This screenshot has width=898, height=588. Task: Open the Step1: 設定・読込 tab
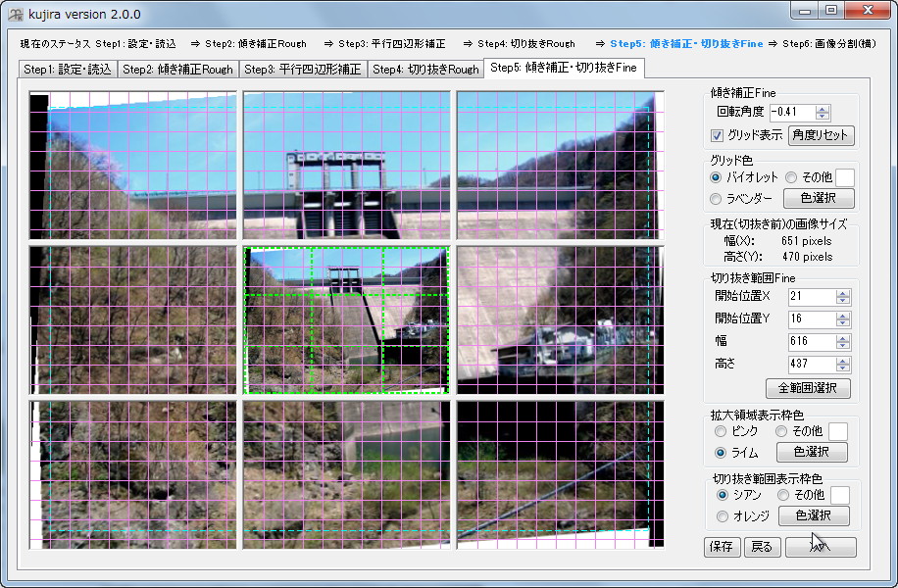pyautogui.click(x=68, y=70)
